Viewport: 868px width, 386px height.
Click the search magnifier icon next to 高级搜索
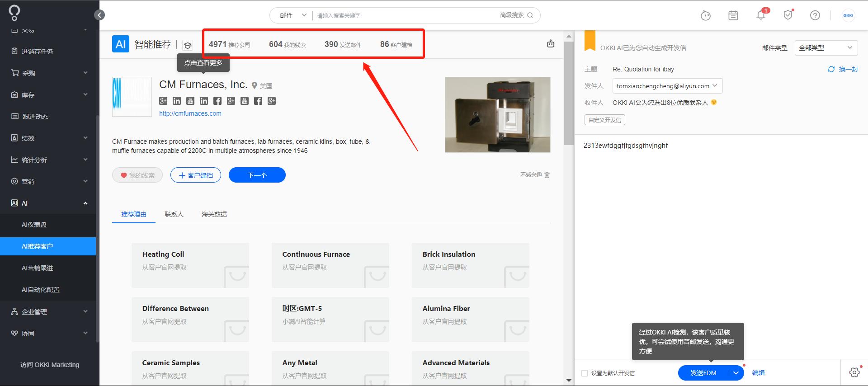(x=530, y=15)
